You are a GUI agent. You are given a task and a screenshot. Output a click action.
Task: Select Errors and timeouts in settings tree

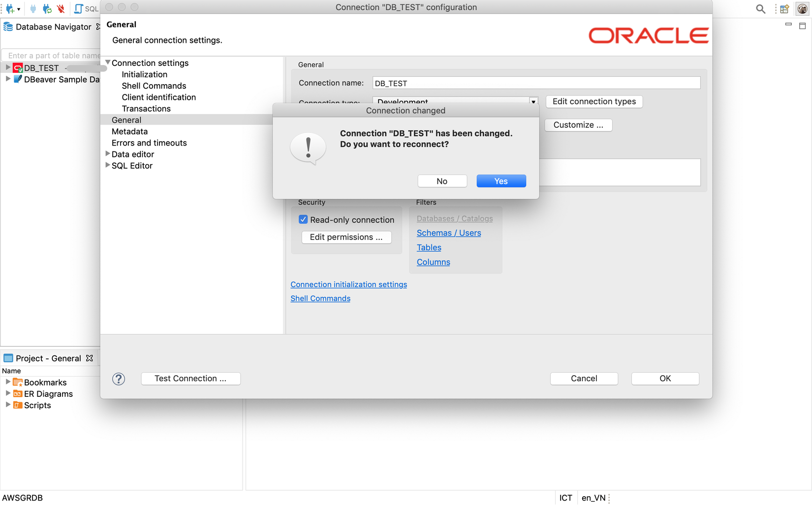point(149,143)
